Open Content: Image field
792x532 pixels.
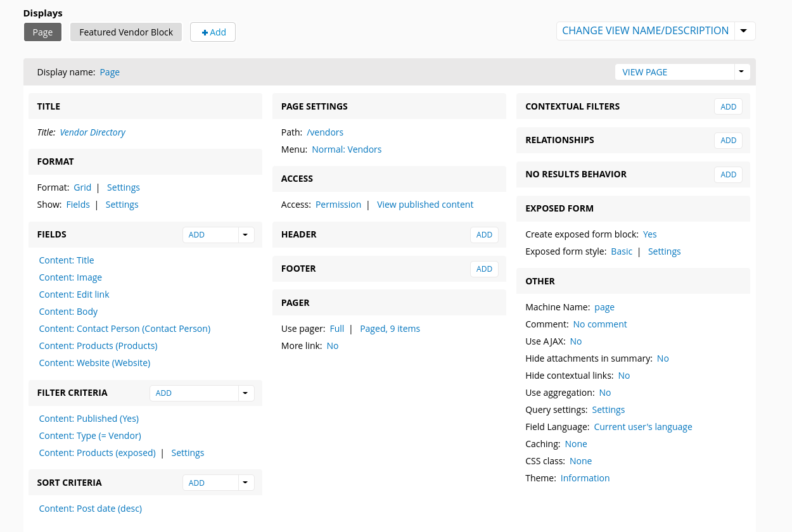point(70,277)
